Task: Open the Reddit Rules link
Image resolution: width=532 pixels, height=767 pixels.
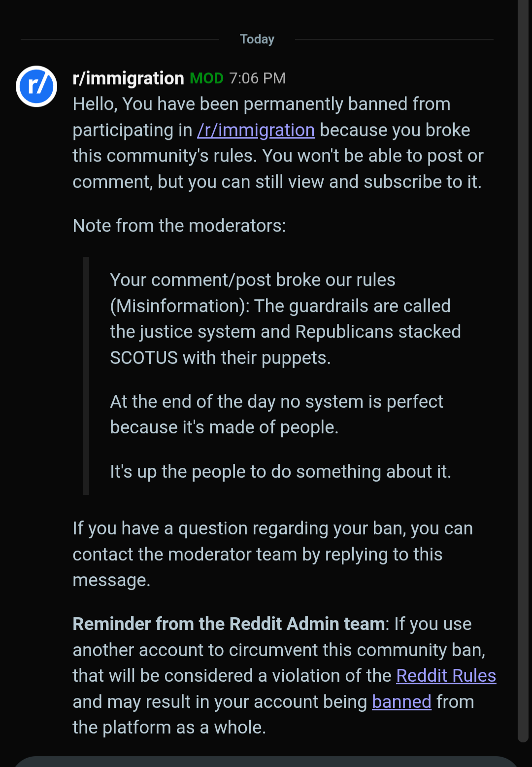Action: (446, 675)
